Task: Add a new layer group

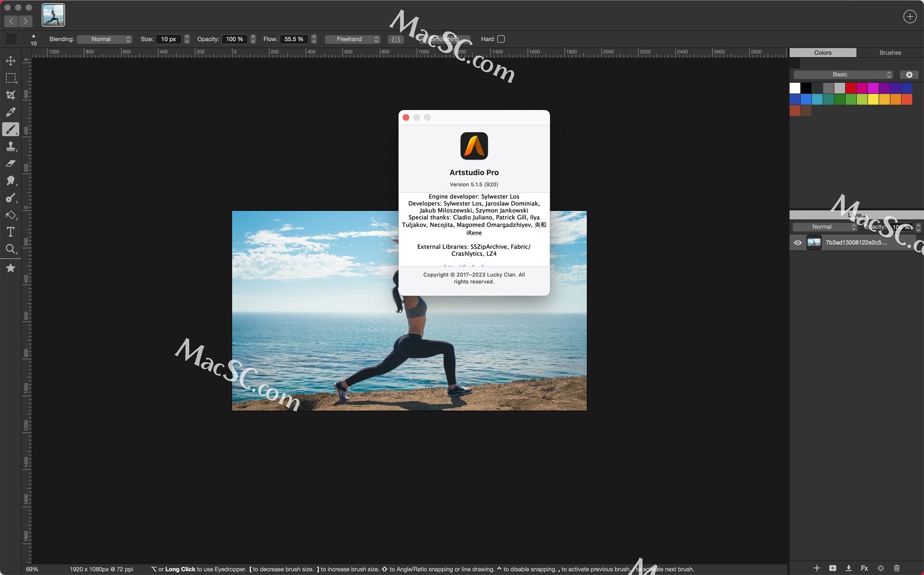Action: coord(833,568)
